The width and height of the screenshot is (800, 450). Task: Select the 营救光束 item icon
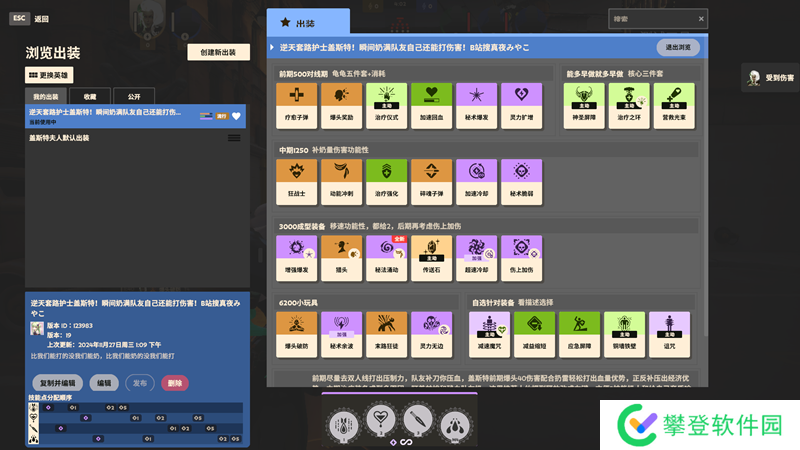pyautogui.click(x=675, y=106)
